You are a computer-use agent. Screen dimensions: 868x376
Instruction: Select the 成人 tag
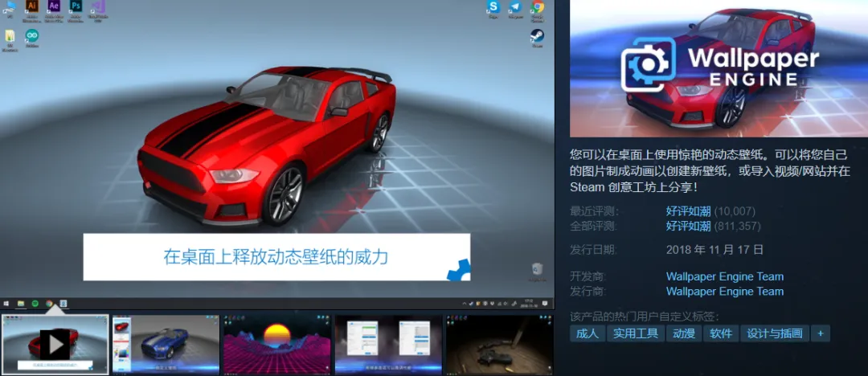click(x=588, y=333)
